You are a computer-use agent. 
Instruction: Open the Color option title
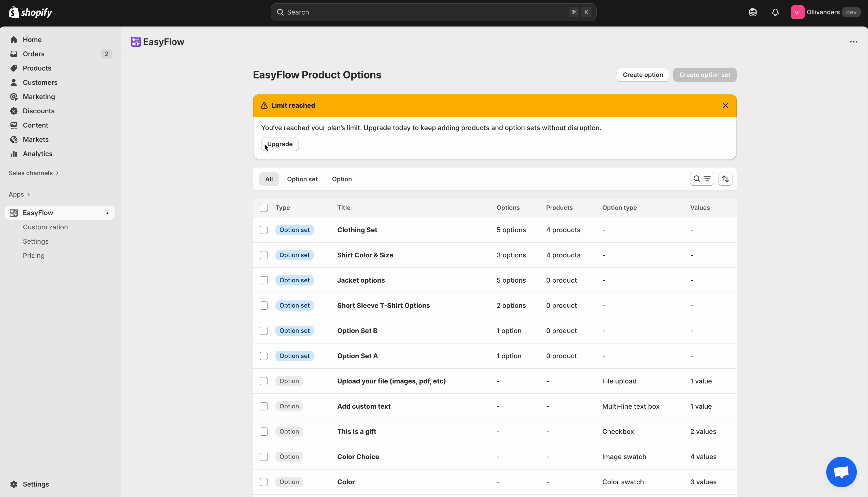click(346, 482)
